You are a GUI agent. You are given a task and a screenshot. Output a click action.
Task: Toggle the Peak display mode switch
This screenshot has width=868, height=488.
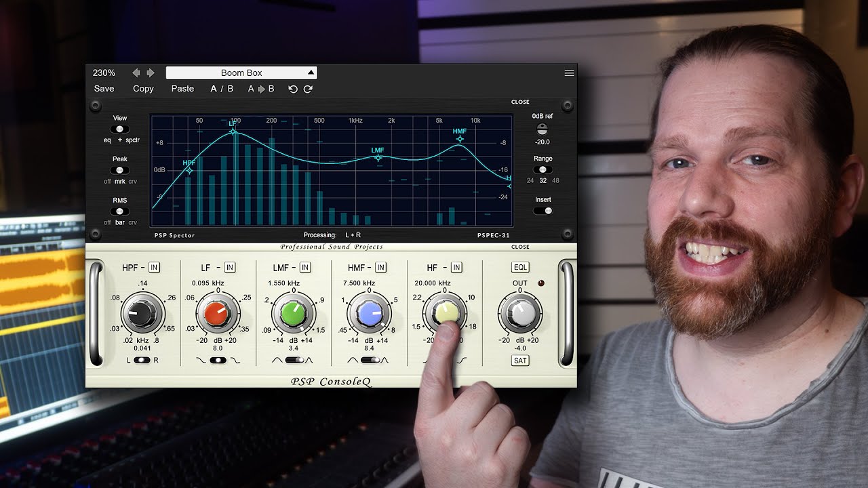click(x=120, y=170)
